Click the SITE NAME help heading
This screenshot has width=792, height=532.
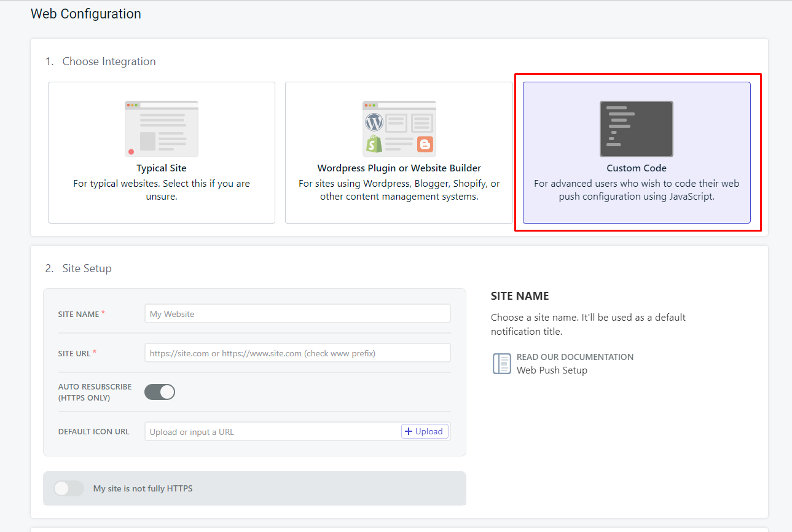[x=520, y=296]
